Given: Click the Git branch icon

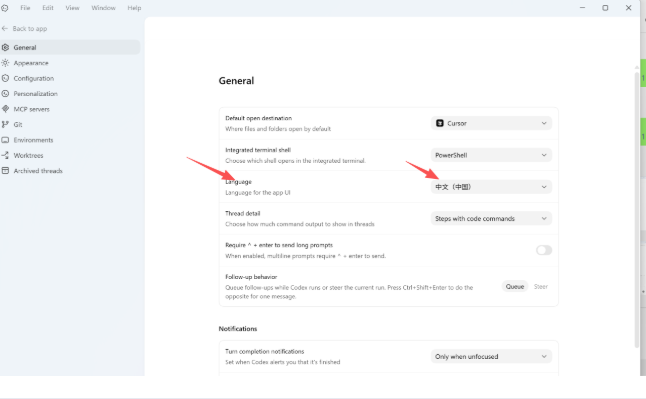Looking at the screenshot, I should point(5,124).
